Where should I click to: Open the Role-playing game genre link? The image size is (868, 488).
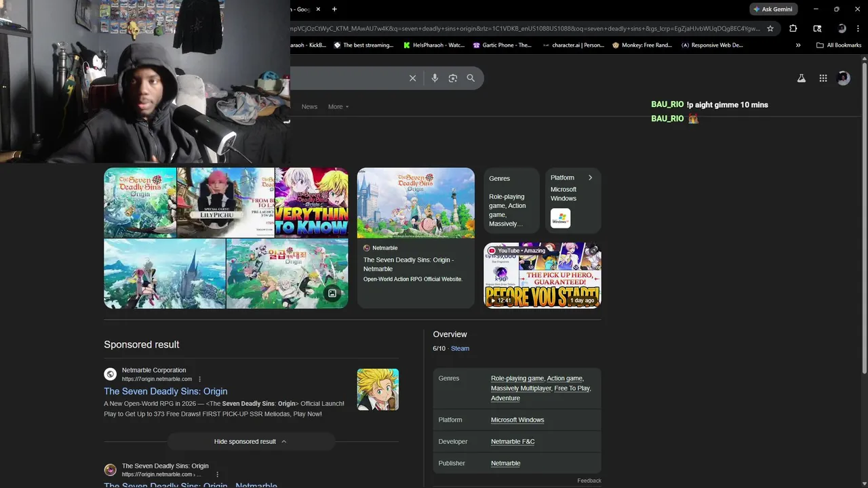(517, 378)
